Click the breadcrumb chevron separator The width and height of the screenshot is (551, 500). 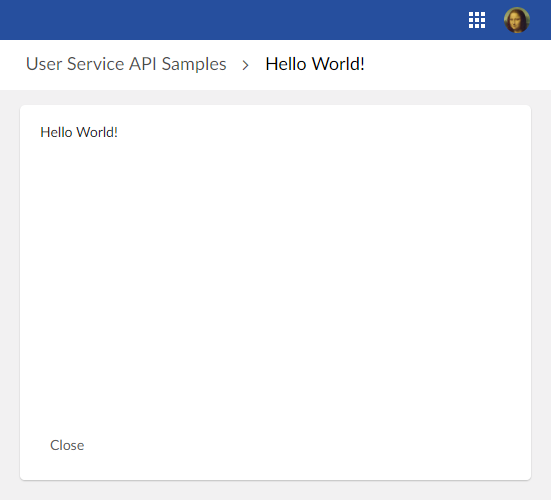click(x=246, y=65)
